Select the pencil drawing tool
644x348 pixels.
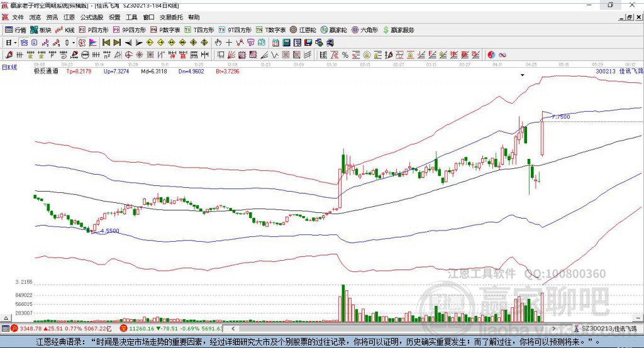tap(9, 55)
